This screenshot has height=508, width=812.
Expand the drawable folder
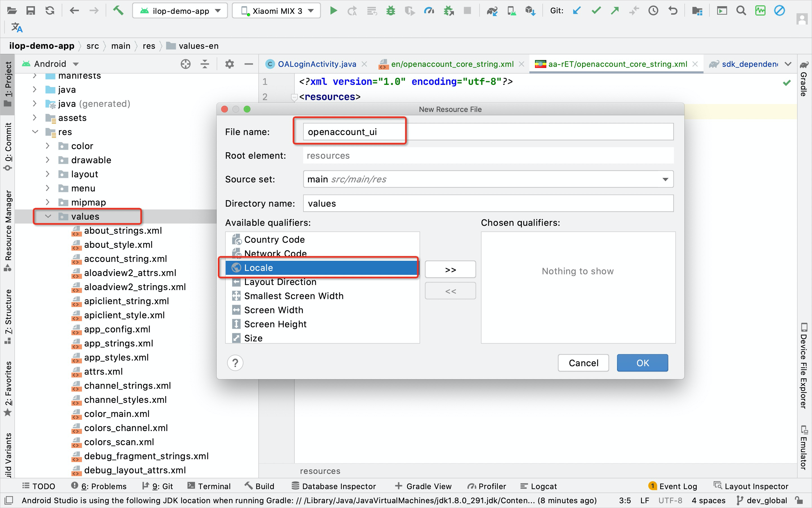(x=47, y=160)
